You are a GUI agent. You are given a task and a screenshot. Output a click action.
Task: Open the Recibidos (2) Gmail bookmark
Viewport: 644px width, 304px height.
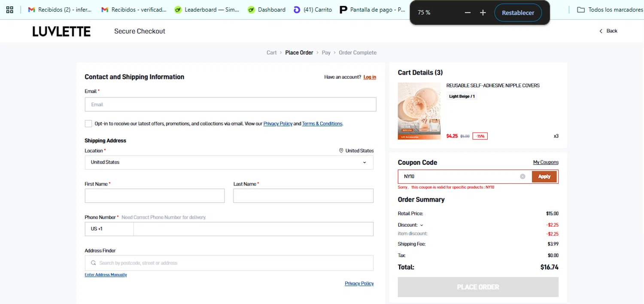[x=60, y=9]
